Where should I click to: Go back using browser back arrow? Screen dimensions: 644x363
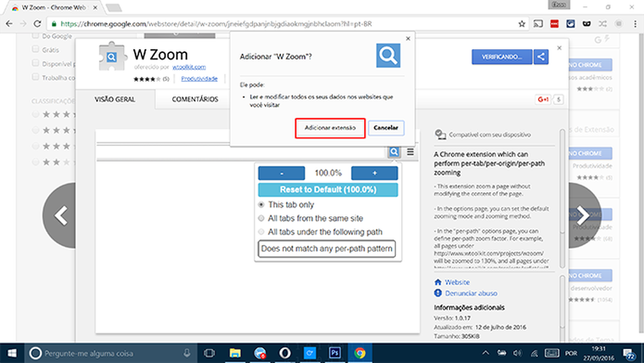pos(9,24)
